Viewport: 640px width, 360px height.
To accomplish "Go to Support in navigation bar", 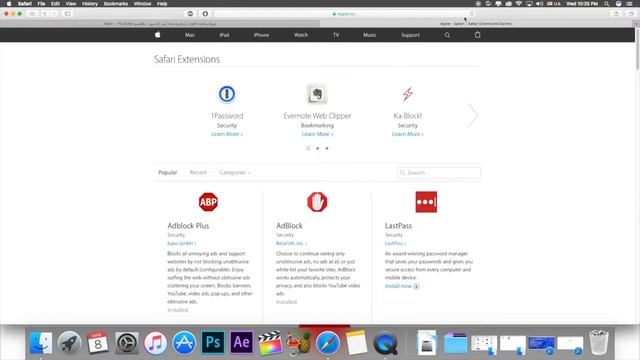I will (410, 35).
